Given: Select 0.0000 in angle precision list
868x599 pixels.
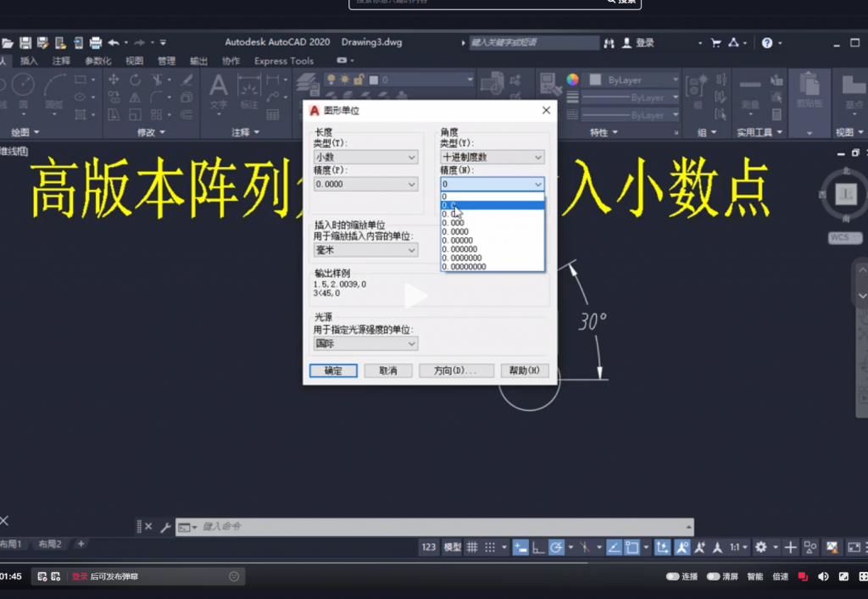Looking at the screenshot, I should [458, 231].
